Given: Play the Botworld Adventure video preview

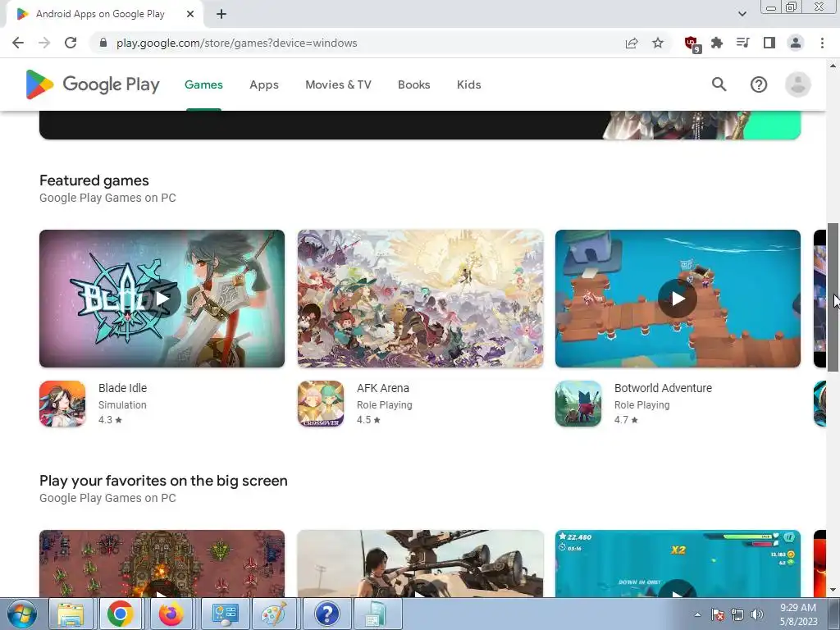Looking at the screenshot, I should click(678, 299).
